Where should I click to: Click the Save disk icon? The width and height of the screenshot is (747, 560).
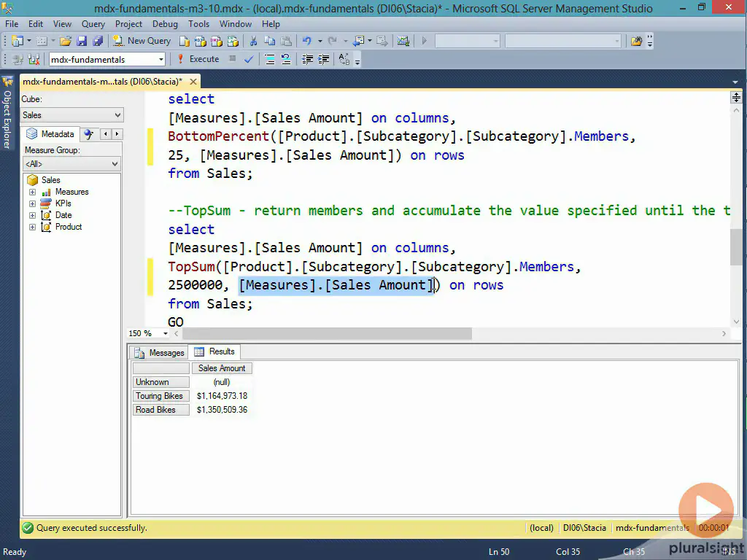tap(82, 41)
